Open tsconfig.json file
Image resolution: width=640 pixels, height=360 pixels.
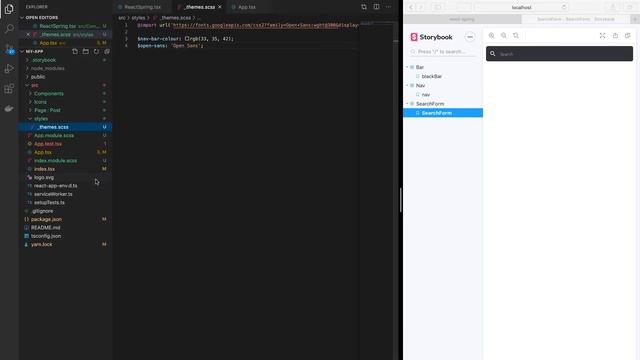point(46,236)
